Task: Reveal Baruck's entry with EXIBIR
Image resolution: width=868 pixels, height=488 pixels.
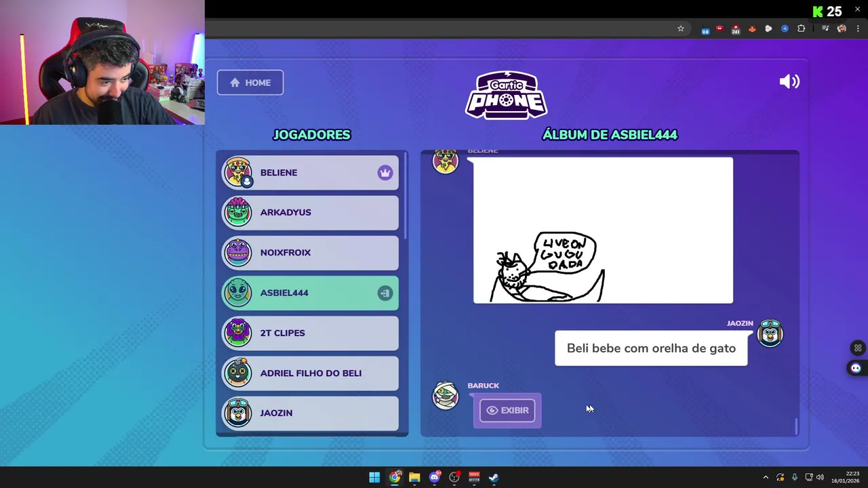Action: 507,410
